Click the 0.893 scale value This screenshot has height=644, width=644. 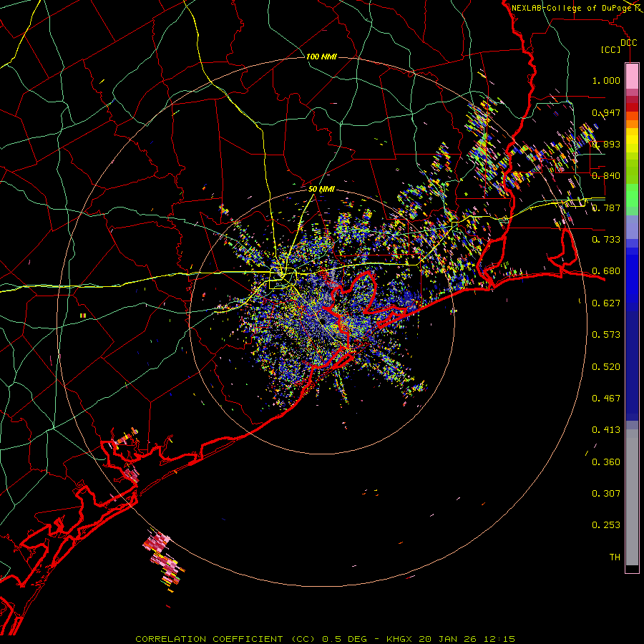606,144
